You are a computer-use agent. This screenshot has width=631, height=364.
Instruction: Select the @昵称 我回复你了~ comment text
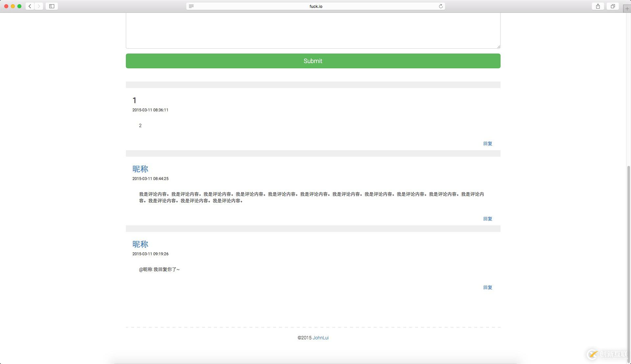coord(159,269)
